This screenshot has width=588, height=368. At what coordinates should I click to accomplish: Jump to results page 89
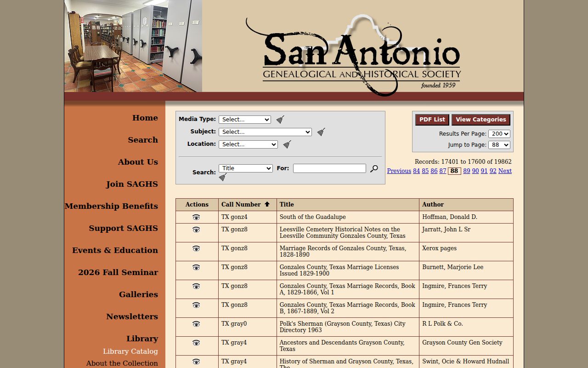tap(467, 171)
